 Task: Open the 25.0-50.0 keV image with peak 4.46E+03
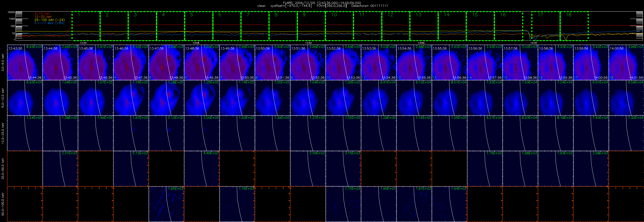pyautogui.click(x=202, y=169)
